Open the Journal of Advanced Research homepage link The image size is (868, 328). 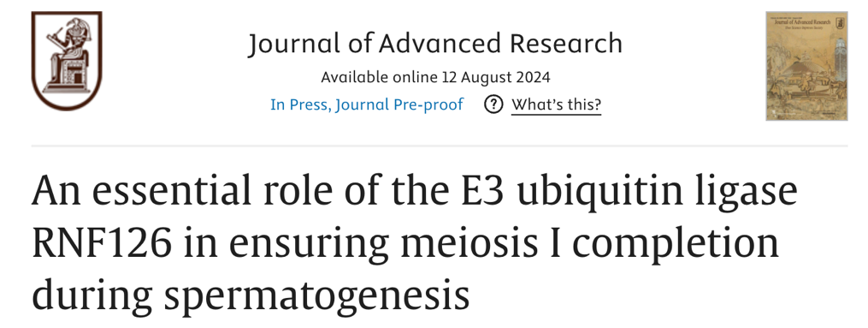tap(435, 44)
